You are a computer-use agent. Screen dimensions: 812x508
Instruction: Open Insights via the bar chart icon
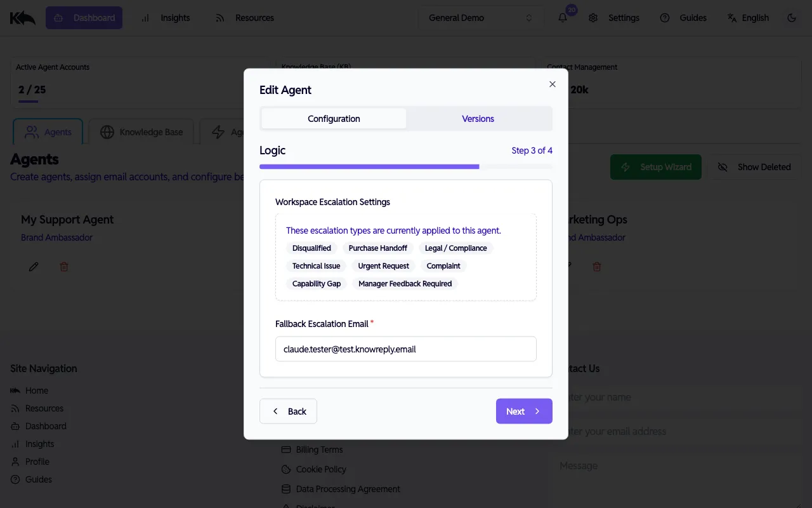tap(145, 18)
